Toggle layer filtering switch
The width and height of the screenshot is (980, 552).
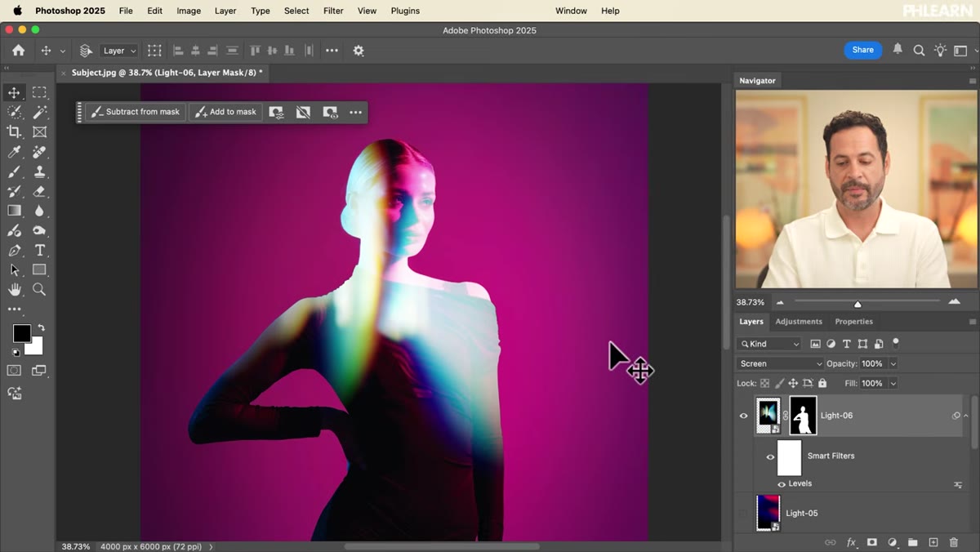tap(896, 344)
